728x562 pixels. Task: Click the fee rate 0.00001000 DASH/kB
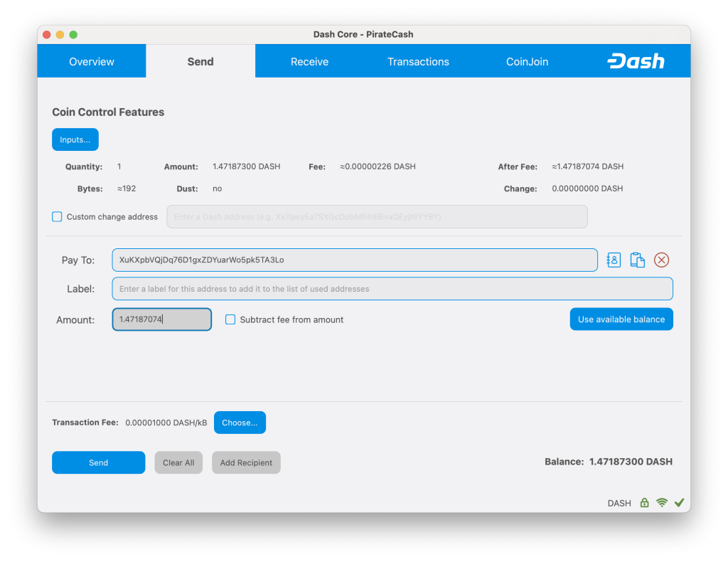point(166,423)
